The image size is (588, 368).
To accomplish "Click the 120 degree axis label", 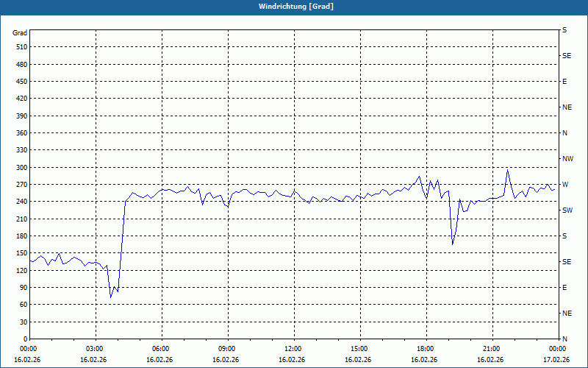I will pos(22,270).
